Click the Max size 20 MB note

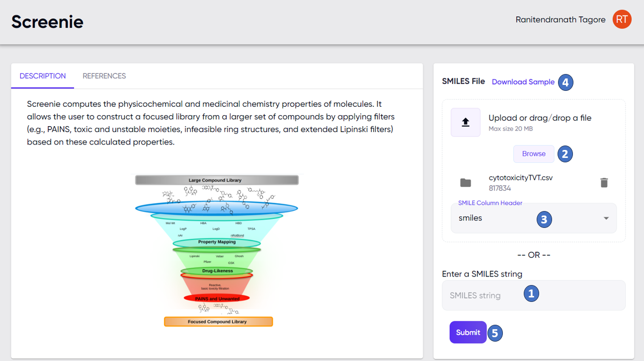511,129
